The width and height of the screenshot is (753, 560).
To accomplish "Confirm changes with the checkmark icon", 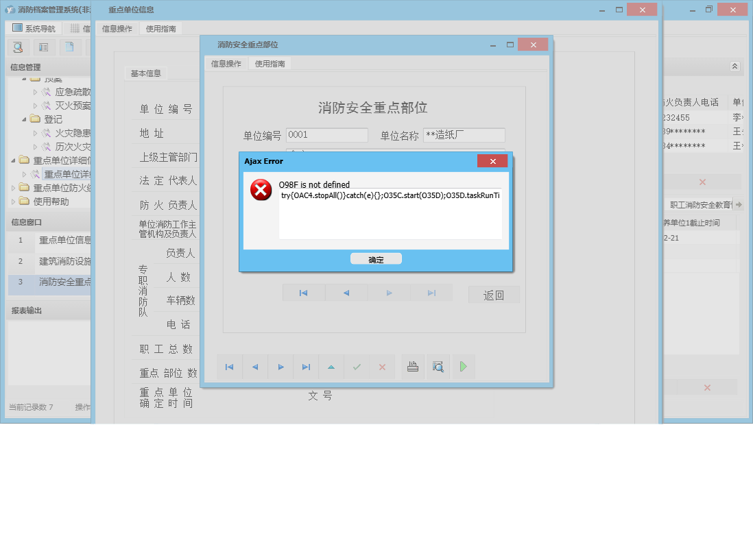I will point(357,367).
